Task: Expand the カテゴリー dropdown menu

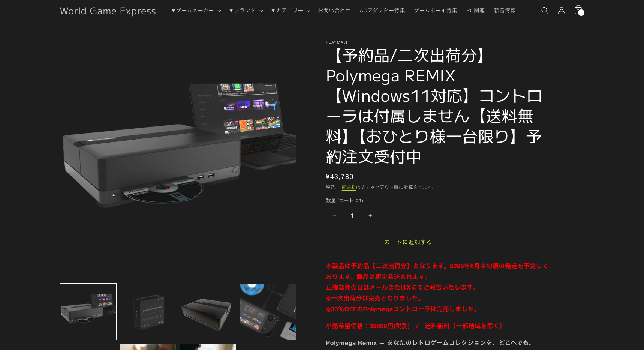Action: pos(291,11)
